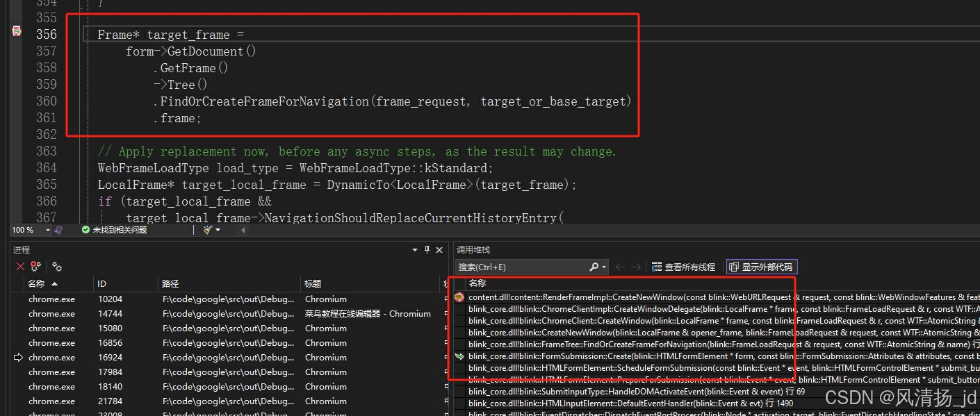
Task: Click 查看所有线程 button
Action: click(683, 267)
